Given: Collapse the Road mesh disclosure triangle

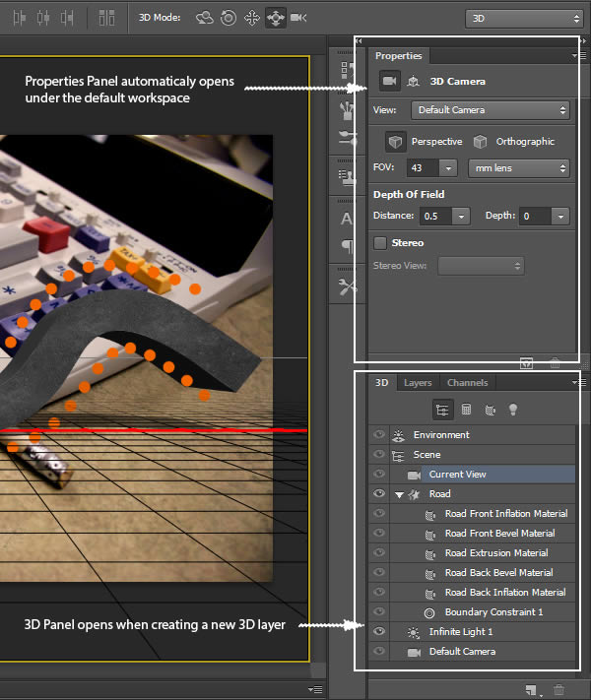Looking at the screenshot, I should [399, 494].
